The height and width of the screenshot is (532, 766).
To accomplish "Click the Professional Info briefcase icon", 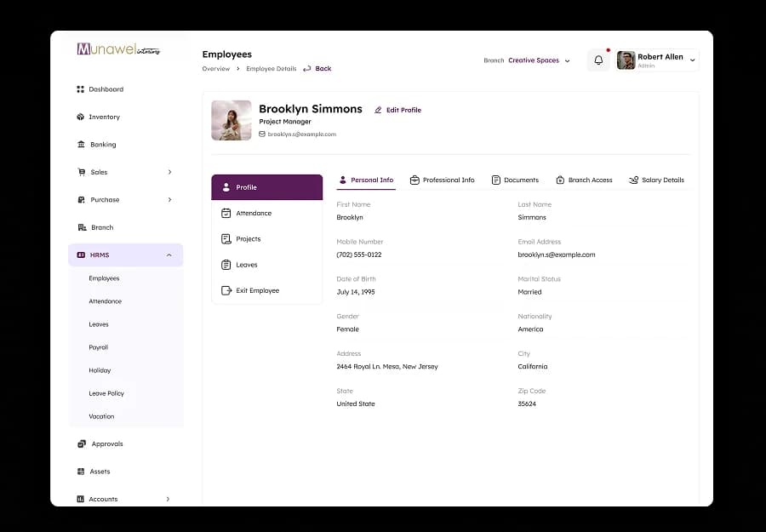I will 414,180.
